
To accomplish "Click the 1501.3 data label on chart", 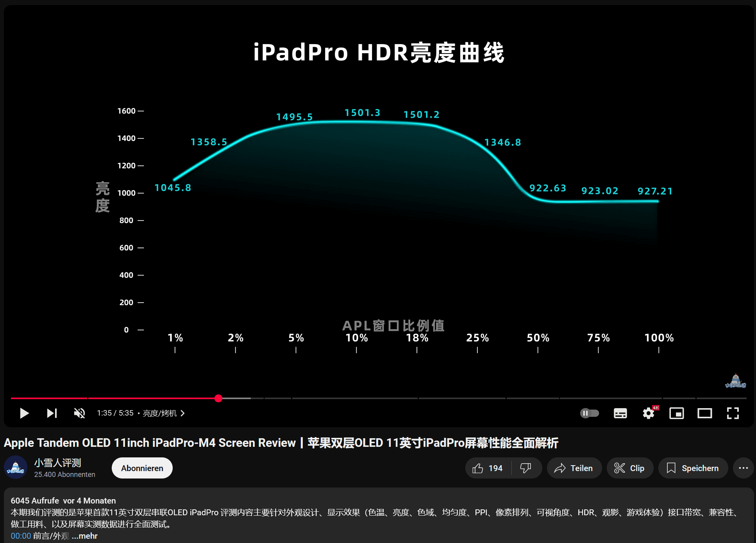I will (x=362, y=113).
